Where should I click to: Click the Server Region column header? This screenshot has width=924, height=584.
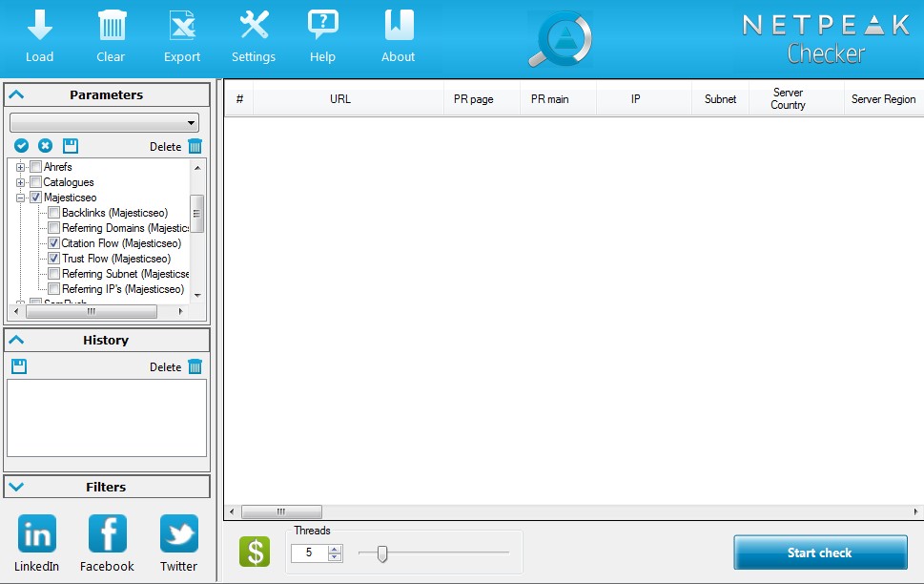pos(884,99)
